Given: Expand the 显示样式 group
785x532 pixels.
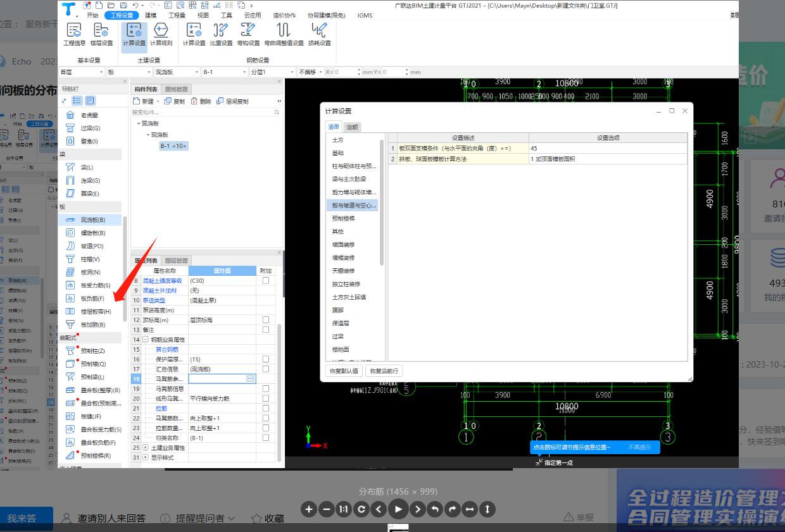Looking at the screenshot, I should pyautogui.click(x=146, y=457).
